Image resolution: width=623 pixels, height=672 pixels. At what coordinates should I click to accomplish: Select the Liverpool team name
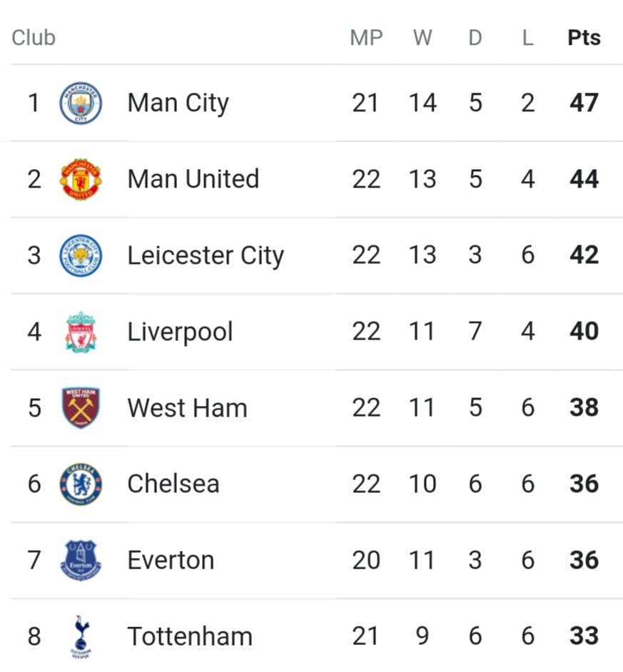(x=180, y=332)
